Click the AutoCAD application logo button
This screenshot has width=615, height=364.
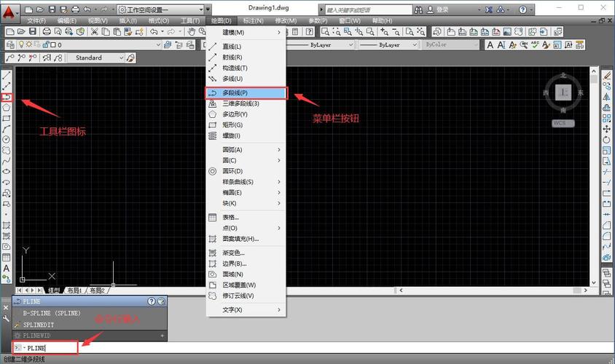click(9, 13)
